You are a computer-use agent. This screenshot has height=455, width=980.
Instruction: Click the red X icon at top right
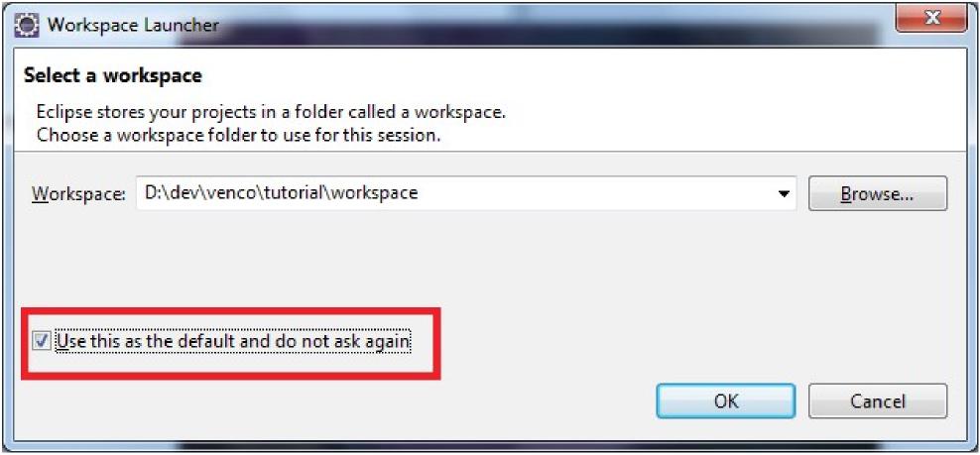tap(931, 19)
